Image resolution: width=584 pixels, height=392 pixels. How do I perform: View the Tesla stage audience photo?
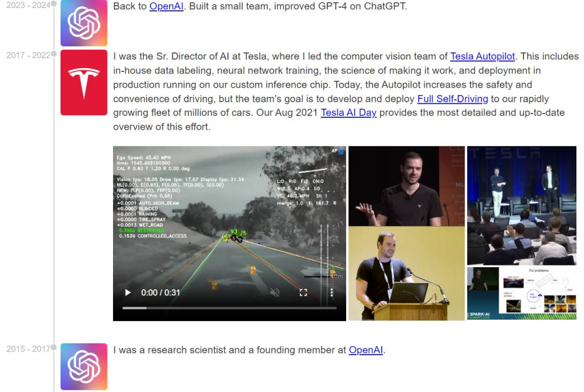[x=522, y=205]
